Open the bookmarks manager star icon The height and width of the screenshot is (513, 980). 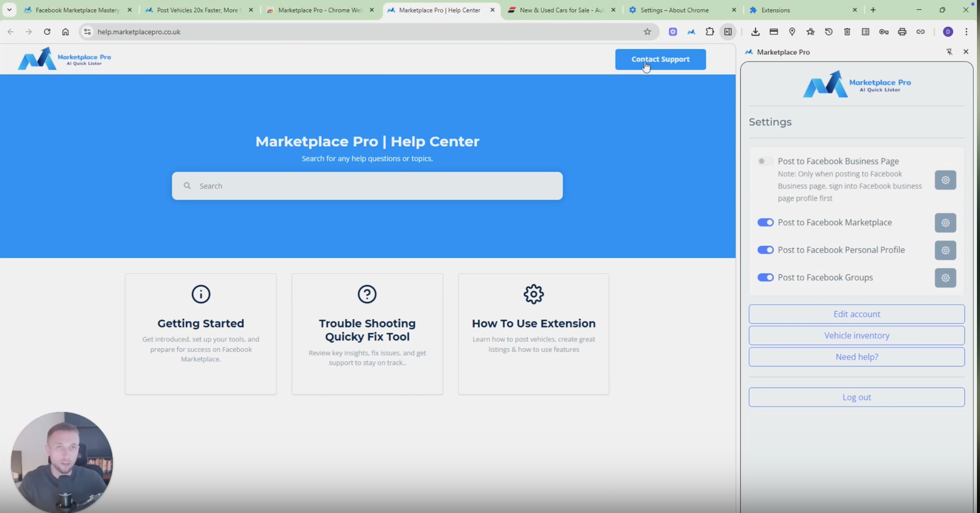tap(810, 32)
